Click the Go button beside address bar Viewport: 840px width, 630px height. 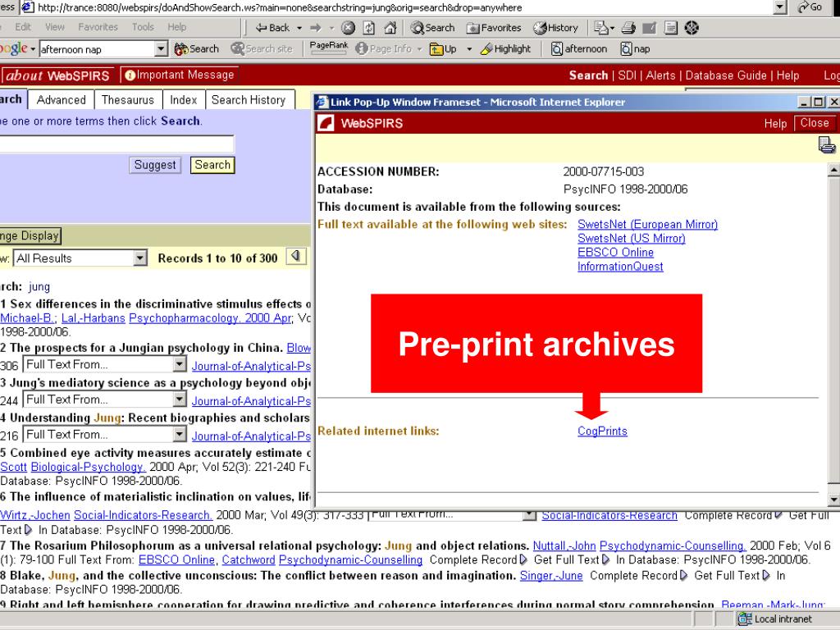810,7
